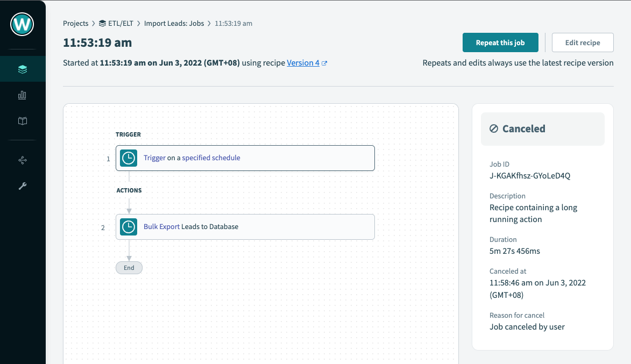
Task: Click the clock icon on Trigger step
Action: coord(129,158)
